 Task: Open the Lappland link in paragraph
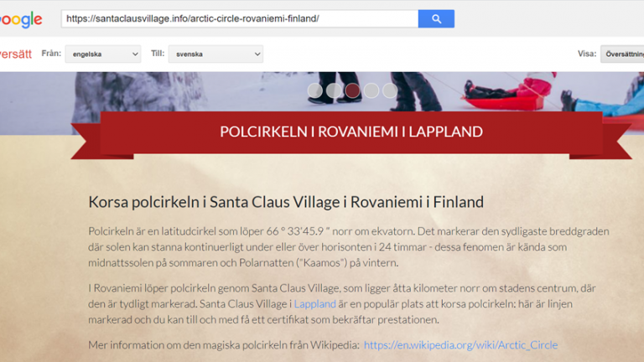click(x=314, y=303)
